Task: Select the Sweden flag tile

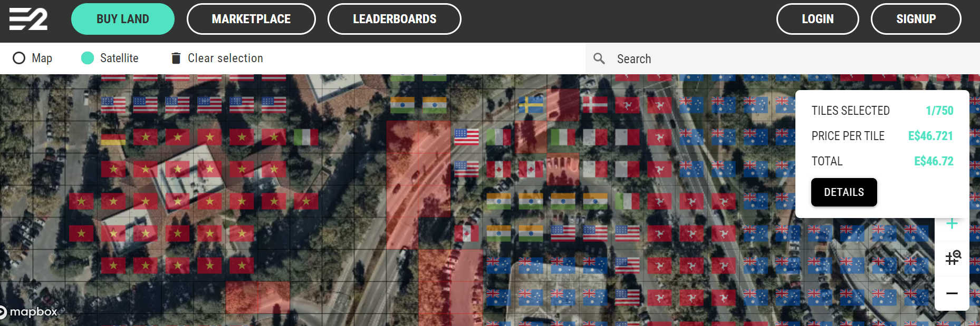Action: pos(531,105)
